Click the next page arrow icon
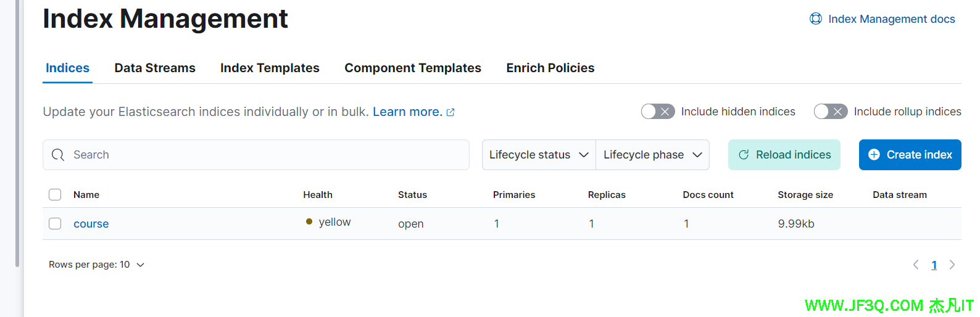980x317 pixels. (x=952, y=265)
